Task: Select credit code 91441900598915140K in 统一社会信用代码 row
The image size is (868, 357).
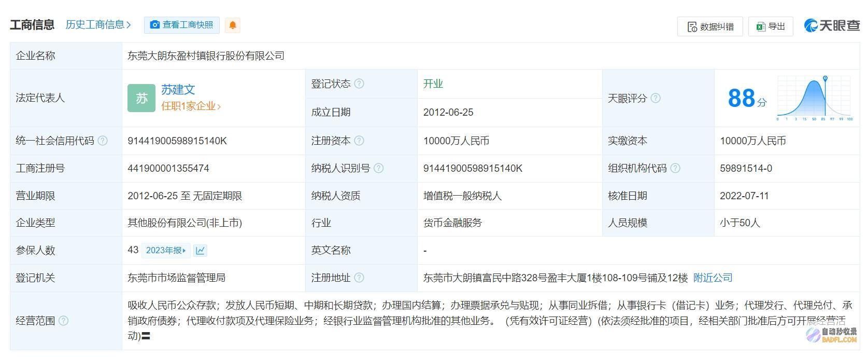Action: coord(177,141)
